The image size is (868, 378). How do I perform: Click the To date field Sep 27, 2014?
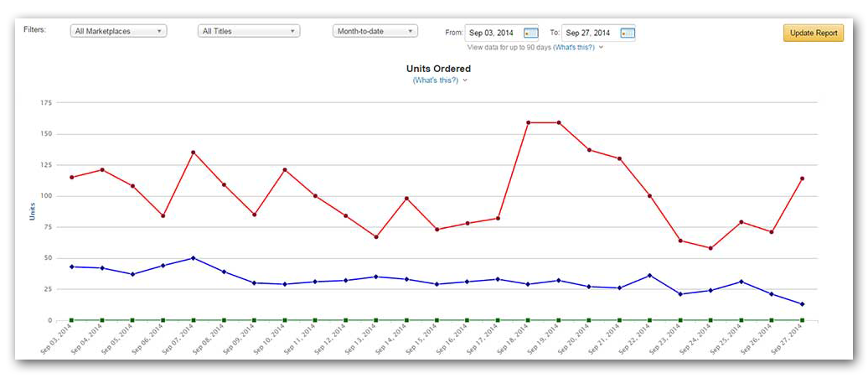[x=590, y=33]
